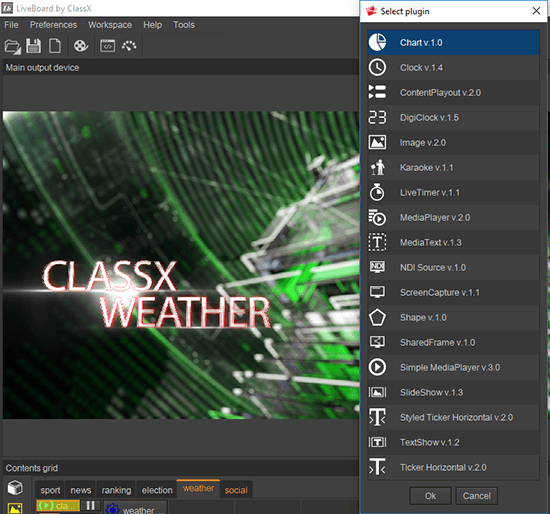This screenshot has height=514, width=550.
Task: Select ContentPlayout v.2.0 text
Action: point(440,92)
